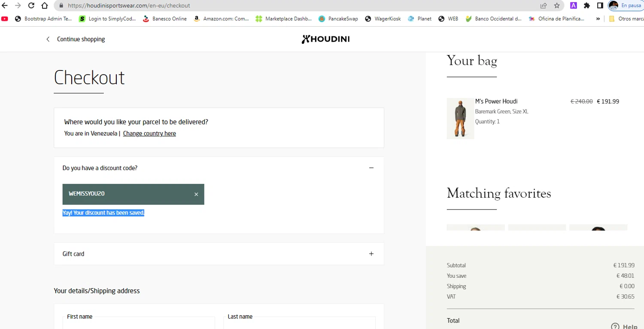The image size is (644, 329).
Task: Open the Amazon.com bookmark
Action: pos(222,19)
